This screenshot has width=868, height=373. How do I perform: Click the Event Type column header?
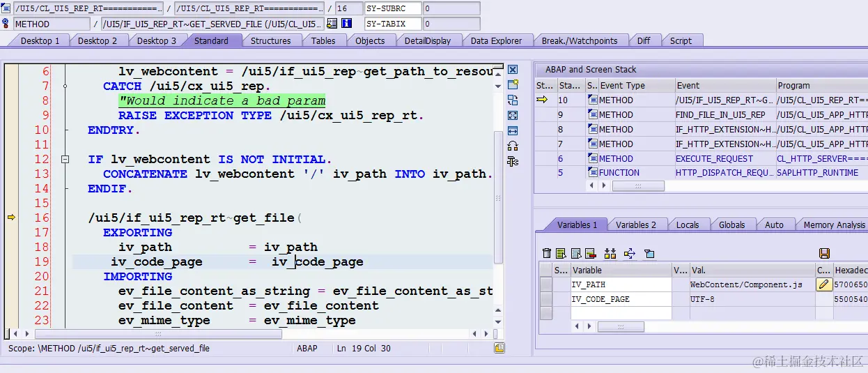pyautogui.click(x=636, y=85)
